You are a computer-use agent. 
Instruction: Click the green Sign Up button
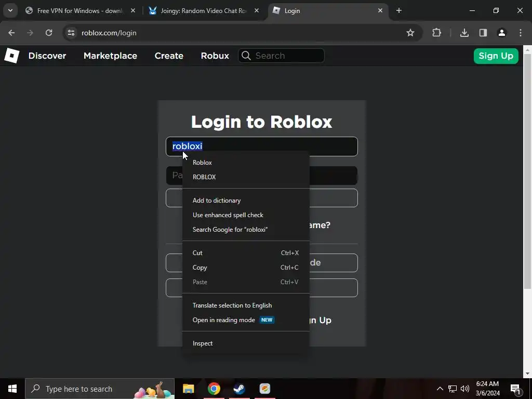[496, 56]
